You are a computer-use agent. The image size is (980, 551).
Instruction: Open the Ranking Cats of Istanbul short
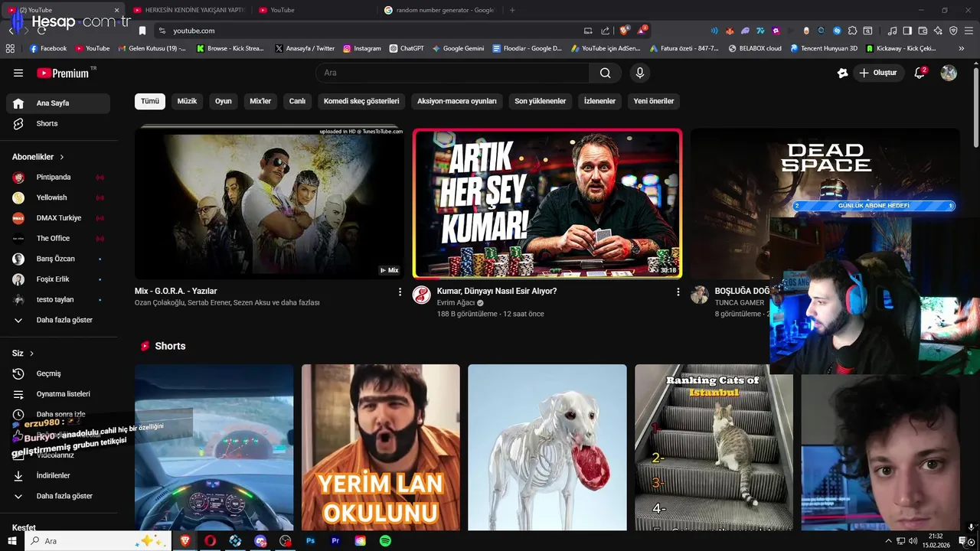point(714,447)
